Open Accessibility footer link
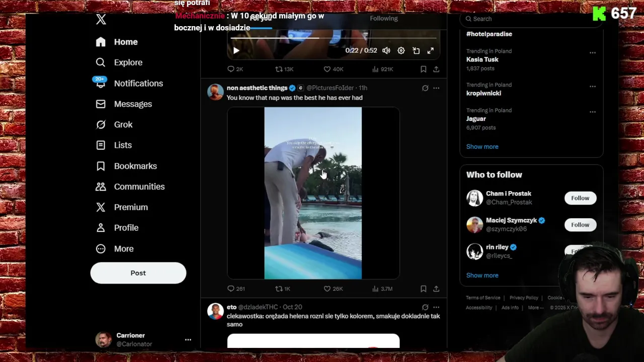Viewport: 644px width, 362px height. [x=479, y=308]
